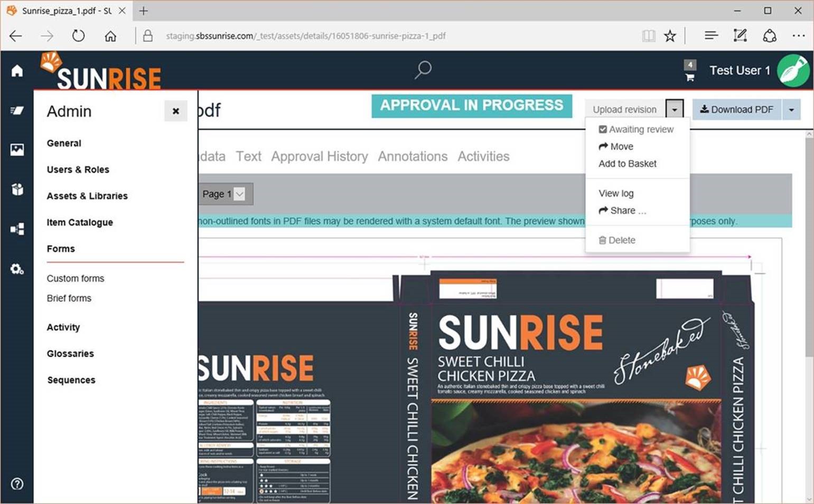This screenshot has width=814, height=504.
Task: Open Brief forms link
Action: pyautogui.click(x=69, y=298)
